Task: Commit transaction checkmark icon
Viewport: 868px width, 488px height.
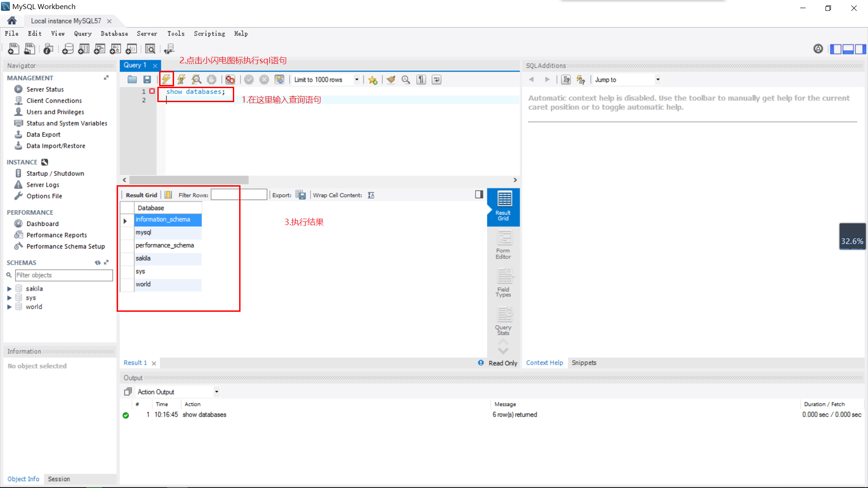Action: tap(249, 80)
